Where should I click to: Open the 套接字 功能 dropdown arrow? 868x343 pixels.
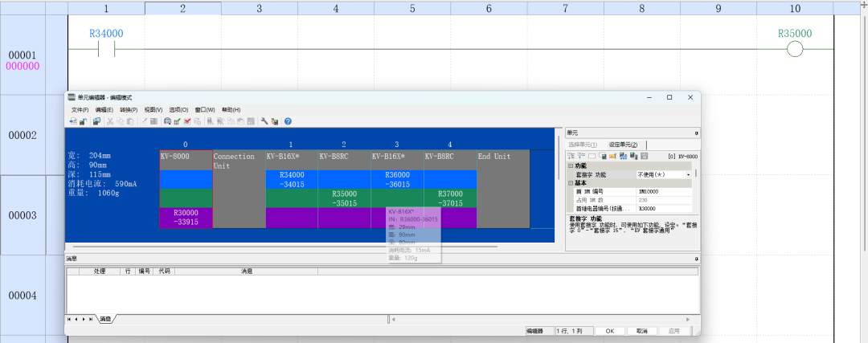click(689, 174)
